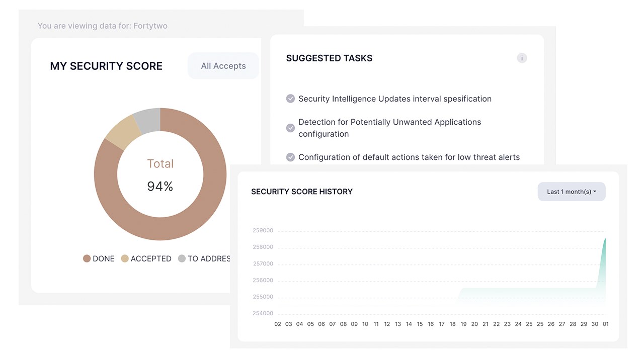The width and height of the screenshot is (644, 362).
Task: Click the score spike at day 01
Action: pyautogui.click(x=604, y=241)
